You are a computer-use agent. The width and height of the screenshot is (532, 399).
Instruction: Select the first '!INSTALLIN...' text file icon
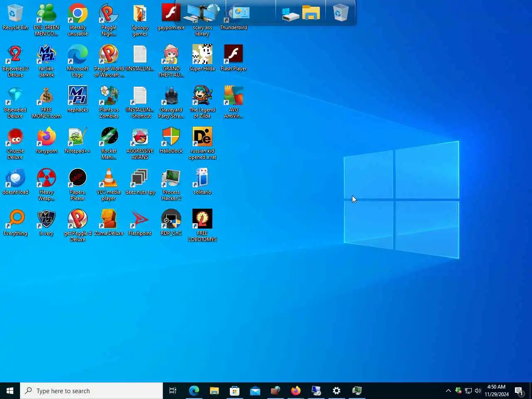click(x=140, y=58)
